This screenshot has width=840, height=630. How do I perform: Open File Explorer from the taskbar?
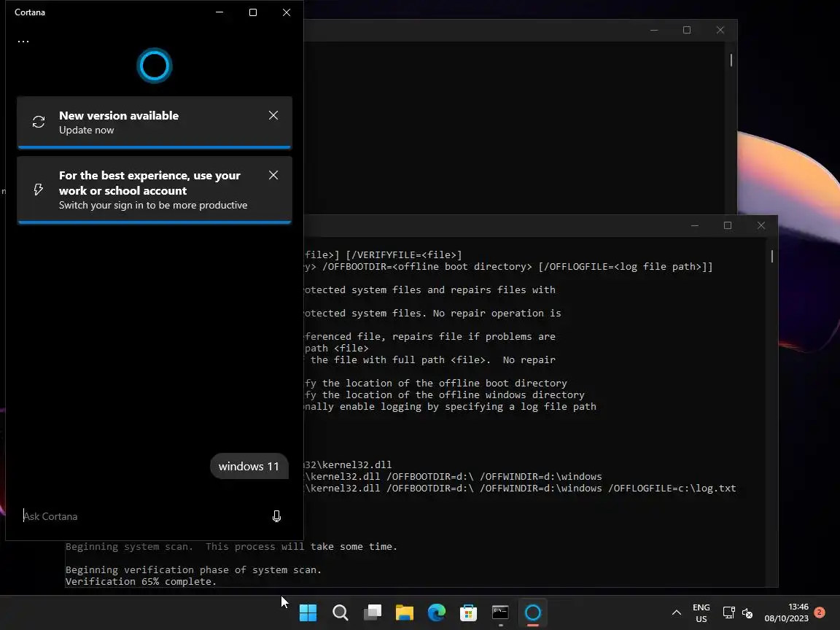pyautogui.click(x=405, y=612)
